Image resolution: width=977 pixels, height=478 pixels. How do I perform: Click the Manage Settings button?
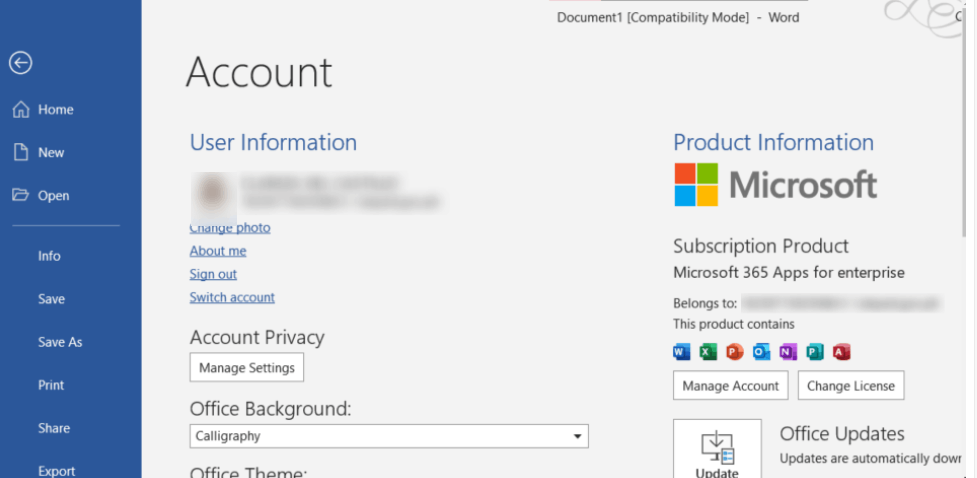coord(247,368)
